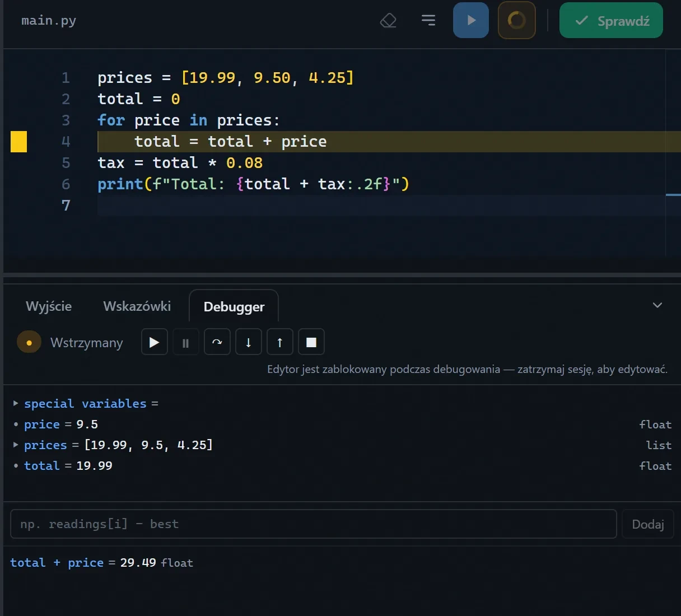The height and width of the screenshot is (616, 681).
Task: Click line number 6 in gutter
Action: 66,184
